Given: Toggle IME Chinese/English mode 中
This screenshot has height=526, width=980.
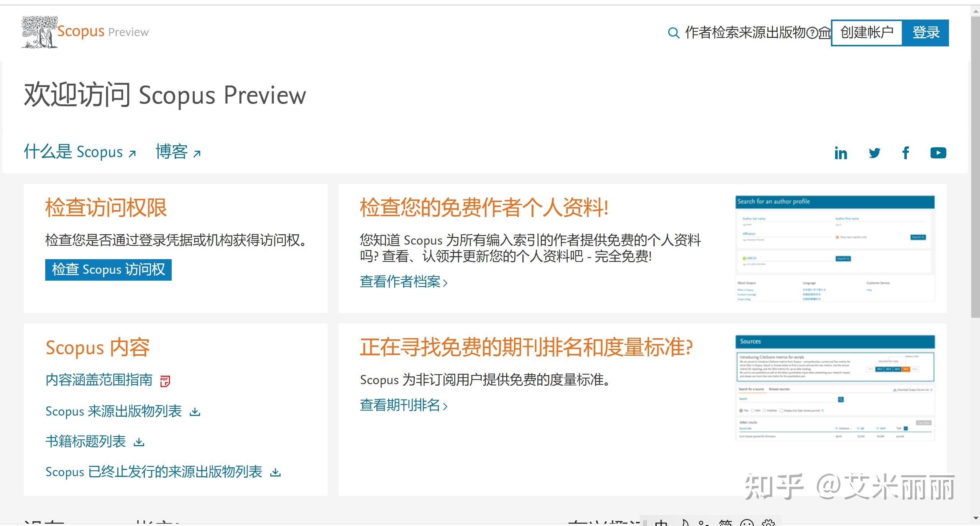Looking at the screenshot, I should (x=661, y=523).
